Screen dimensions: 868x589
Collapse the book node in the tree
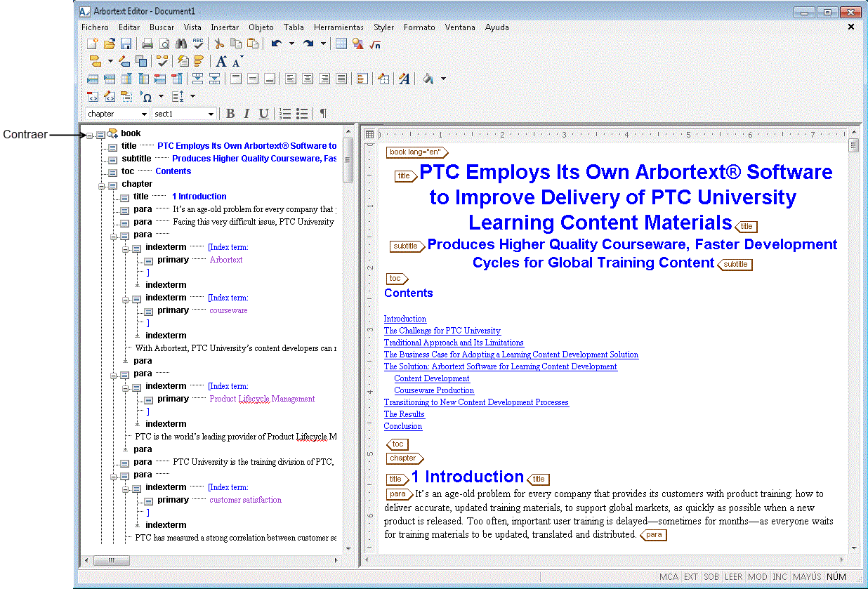(90, 135)
